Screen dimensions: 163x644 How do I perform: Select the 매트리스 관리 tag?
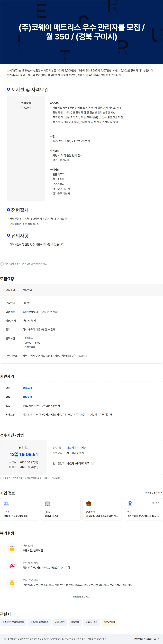(x=92, y=622)
